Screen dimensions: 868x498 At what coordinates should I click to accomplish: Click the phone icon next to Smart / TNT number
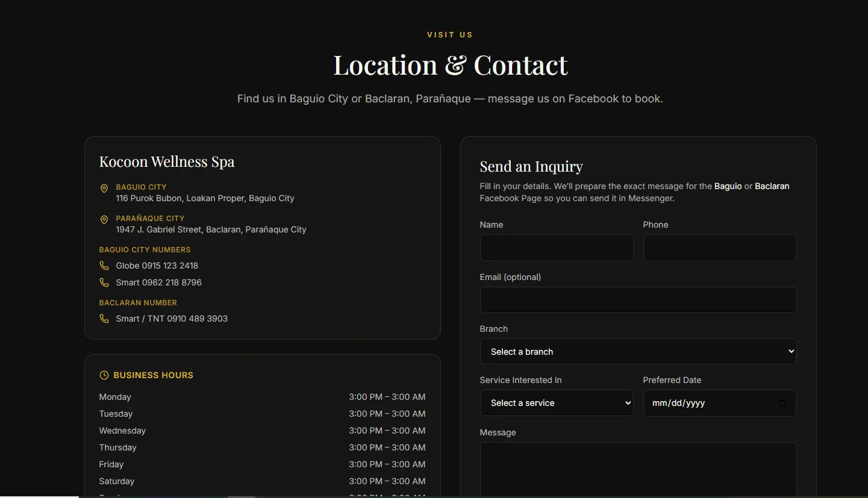click(104, 319)
